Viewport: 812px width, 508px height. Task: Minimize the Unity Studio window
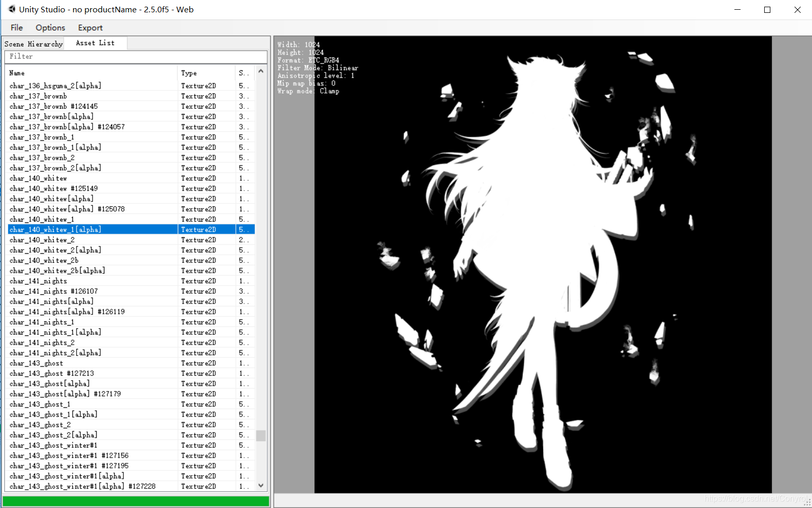tap(737, 10)
